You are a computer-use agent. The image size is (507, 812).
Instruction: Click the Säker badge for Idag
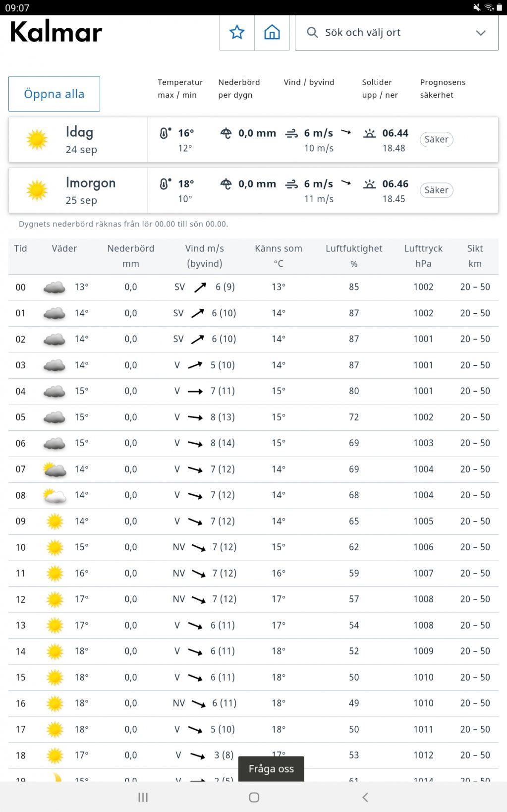point(436,139)
